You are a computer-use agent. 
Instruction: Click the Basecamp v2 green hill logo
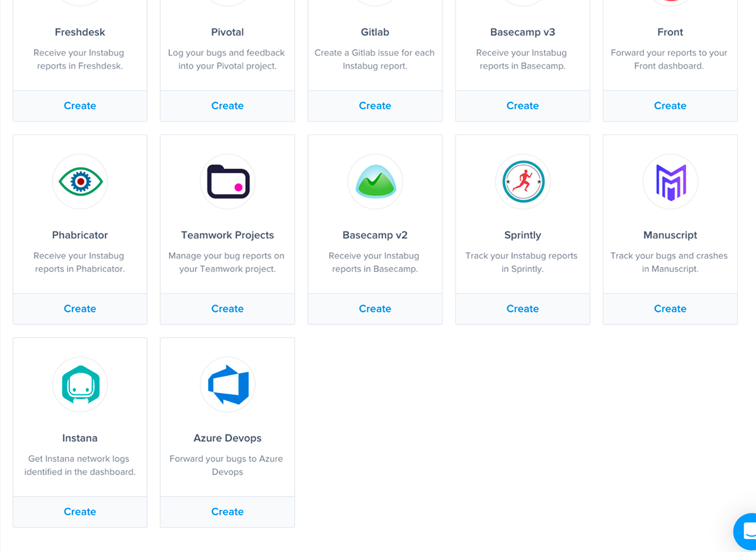click(375, 181)
